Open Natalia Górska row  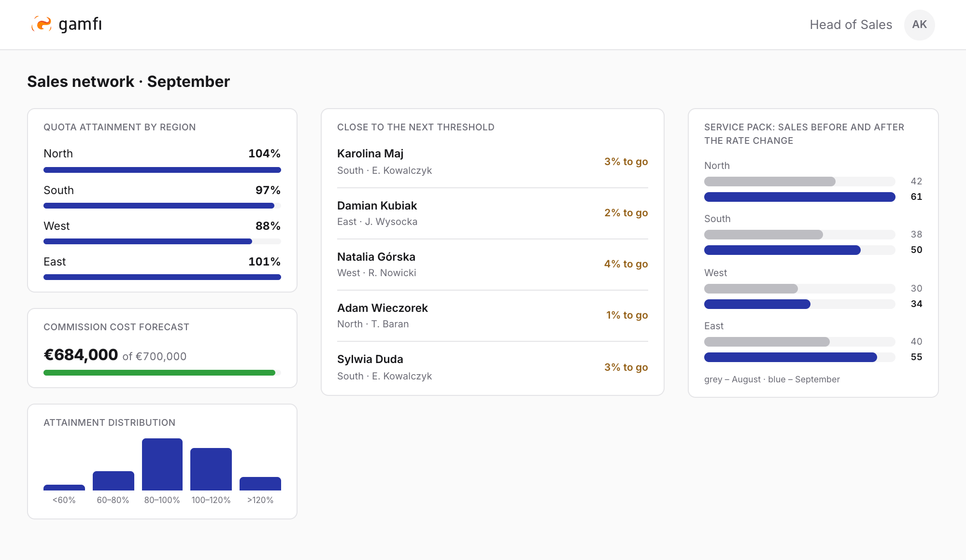coord(493,265)
